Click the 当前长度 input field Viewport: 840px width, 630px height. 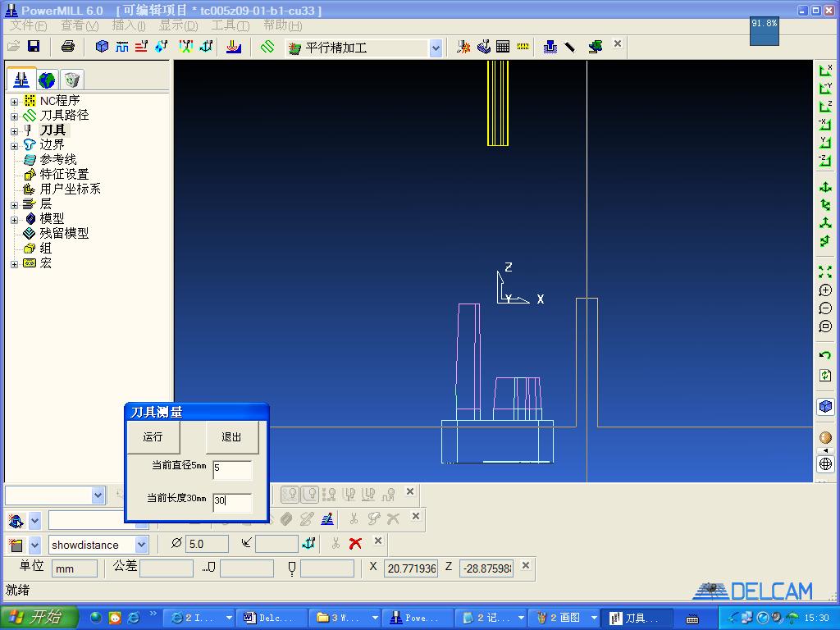pos(232,501)
